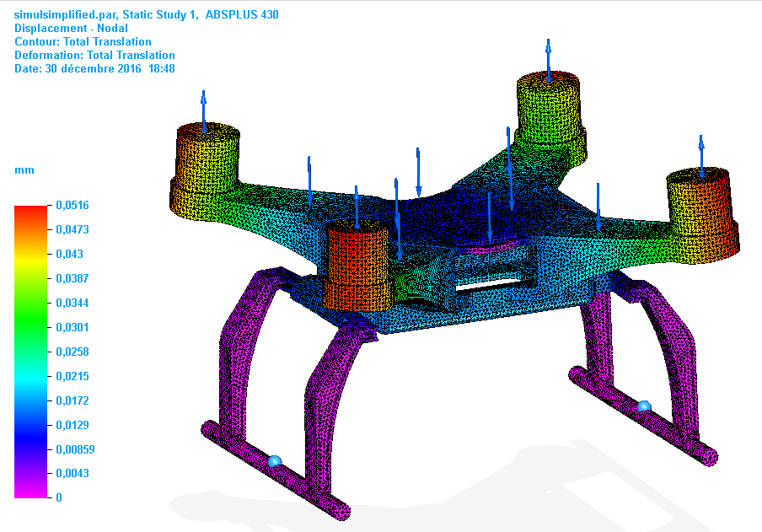This screenshot has width=762, height=532.
Task: Click the Deformation: Total Translation label
Action: pyautogui.click(x=94, y=56)
